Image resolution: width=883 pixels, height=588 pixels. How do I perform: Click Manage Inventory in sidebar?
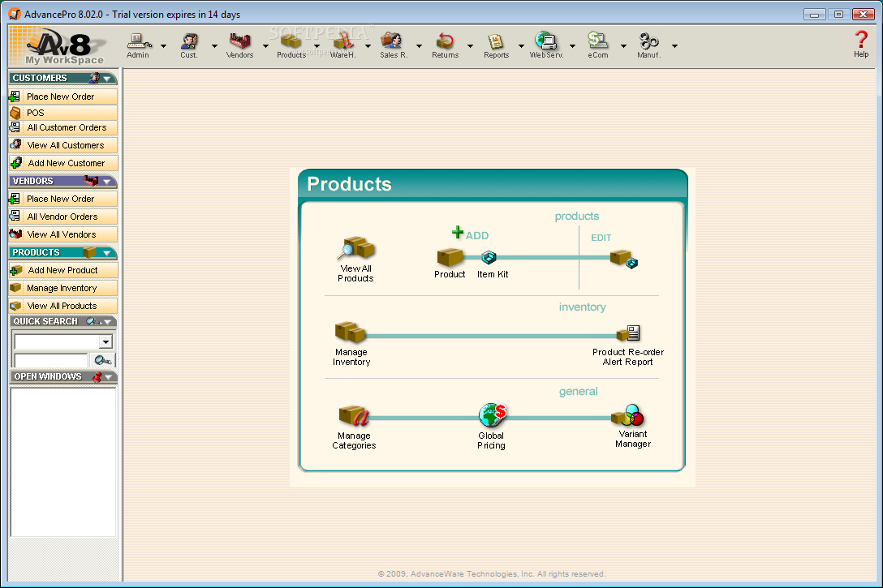click(63, 288)
